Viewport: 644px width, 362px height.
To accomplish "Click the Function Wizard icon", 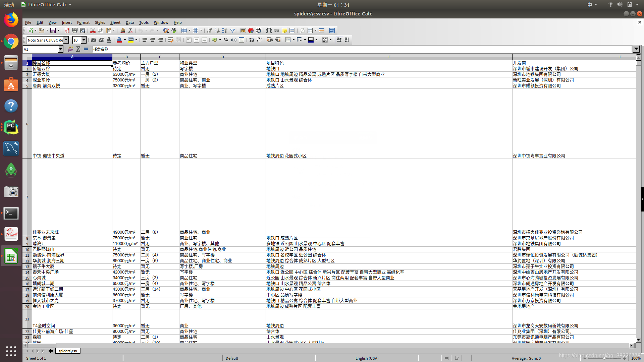I will pyautogui.click(x=70, y=49).
